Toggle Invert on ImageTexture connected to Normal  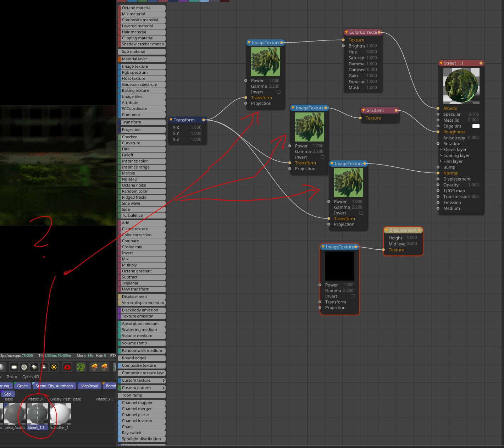click(361, 213)
